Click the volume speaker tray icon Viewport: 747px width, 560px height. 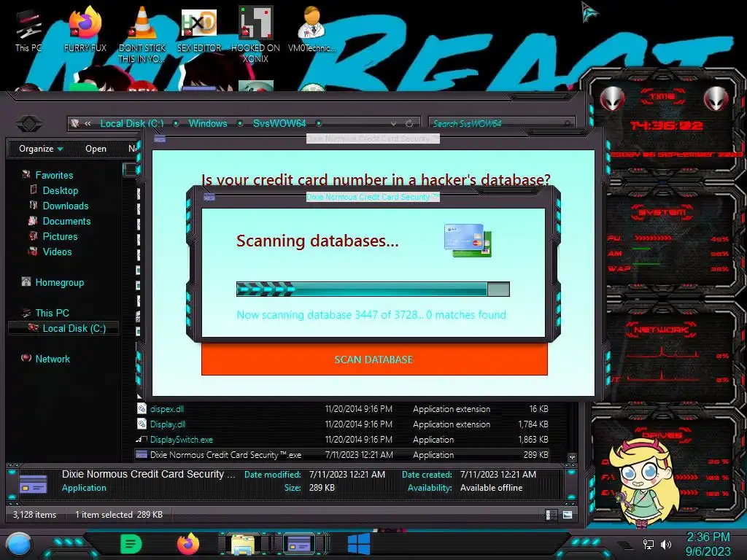click(665, 544)
